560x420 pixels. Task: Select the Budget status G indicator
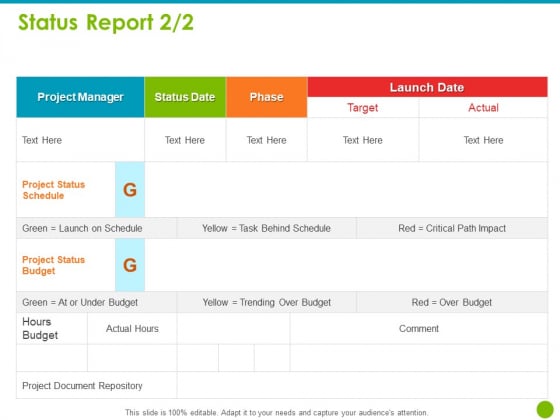coord(130,265)
